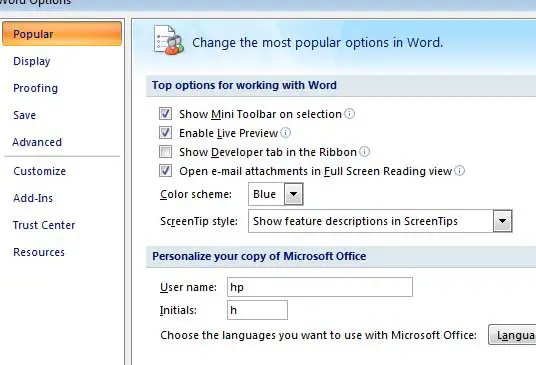Open the Customize category
Viewport: 536px width, 365px height.
(39, 171)
